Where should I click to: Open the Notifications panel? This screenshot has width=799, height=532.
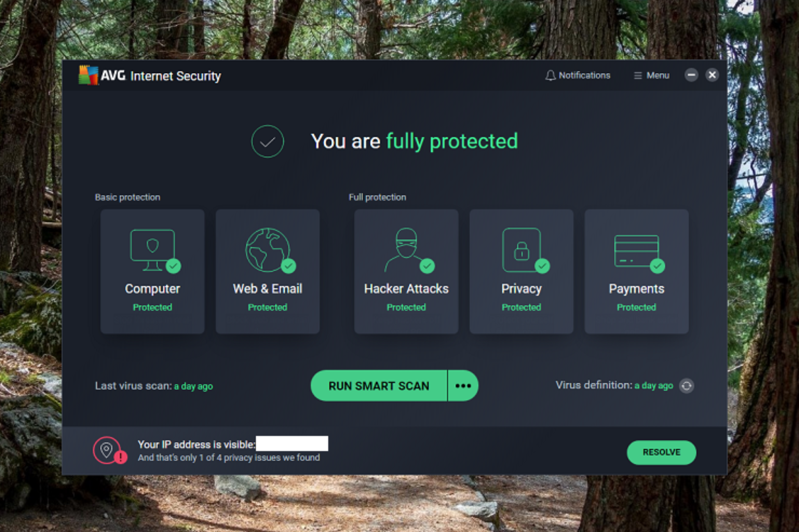tap(584, 75)
